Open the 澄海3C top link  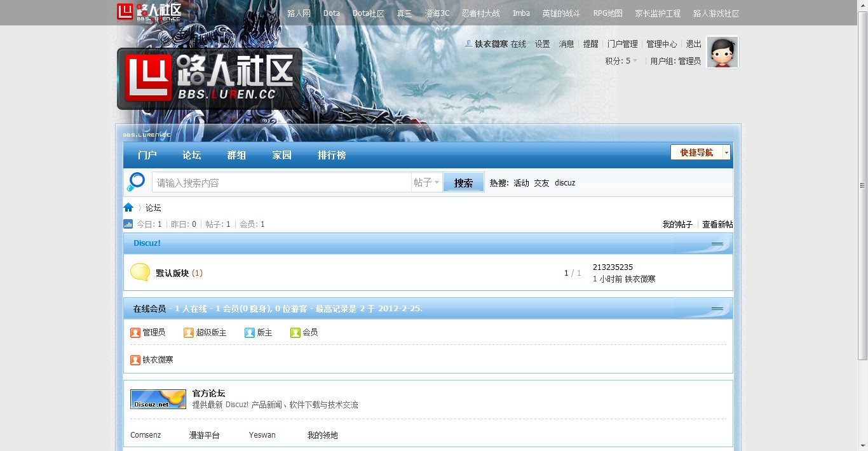click(437, 13)
